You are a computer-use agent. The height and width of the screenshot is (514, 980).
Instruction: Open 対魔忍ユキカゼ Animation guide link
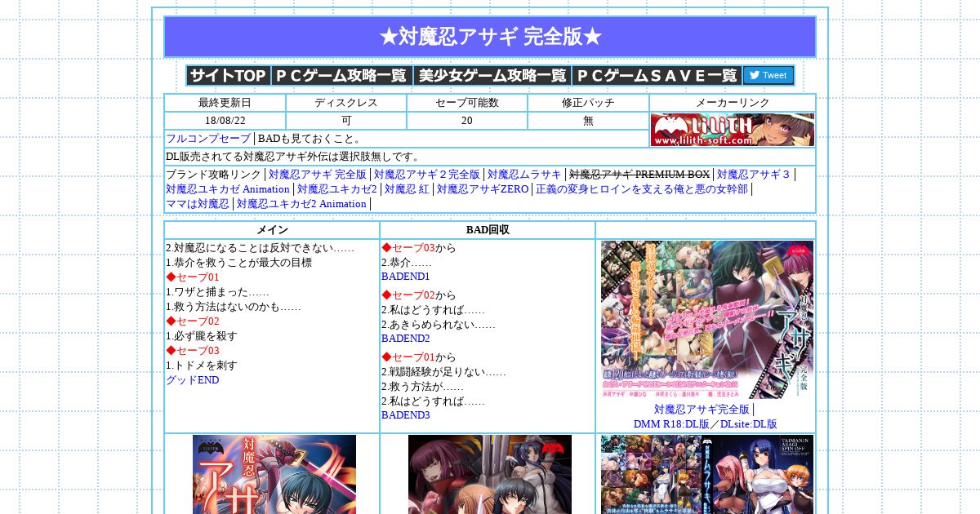228,189
